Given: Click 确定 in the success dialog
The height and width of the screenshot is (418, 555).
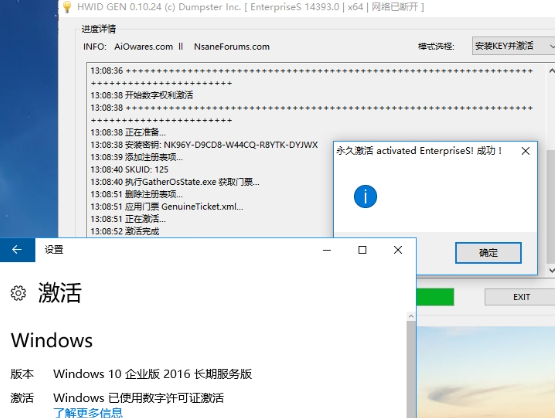Looking at the screenshot, I should coord(488,253).
